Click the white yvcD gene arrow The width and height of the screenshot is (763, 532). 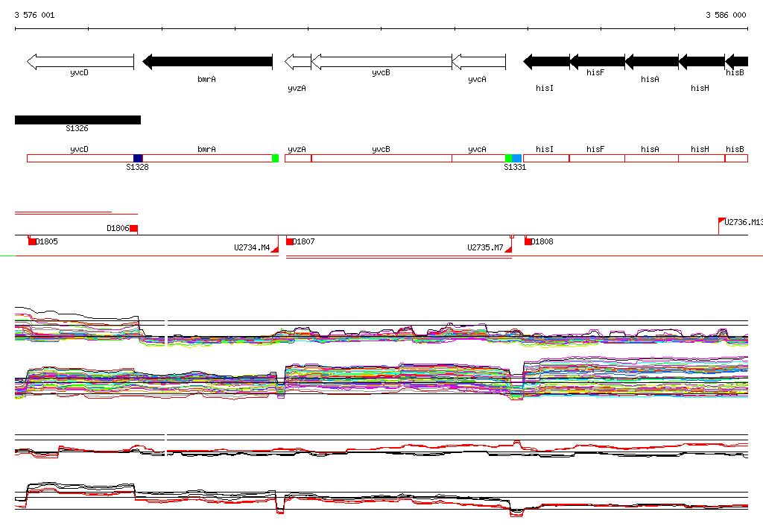(x=80, y=62)
